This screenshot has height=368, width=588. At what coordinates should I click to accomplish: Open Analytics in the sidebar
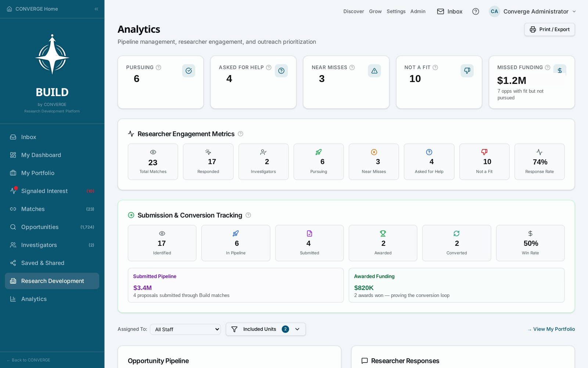52,299
